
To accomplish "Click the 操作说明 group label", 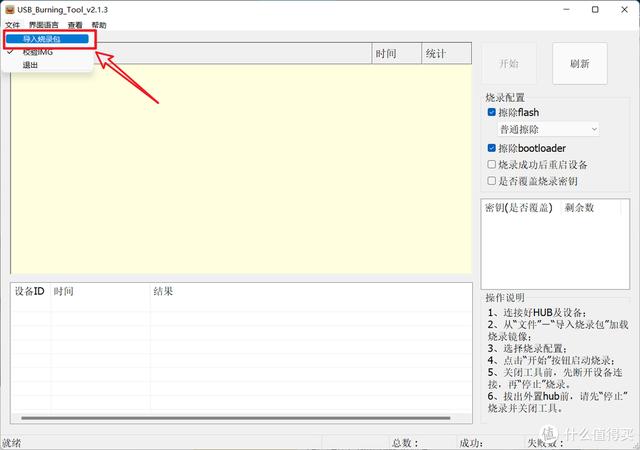I will point(505,297).
